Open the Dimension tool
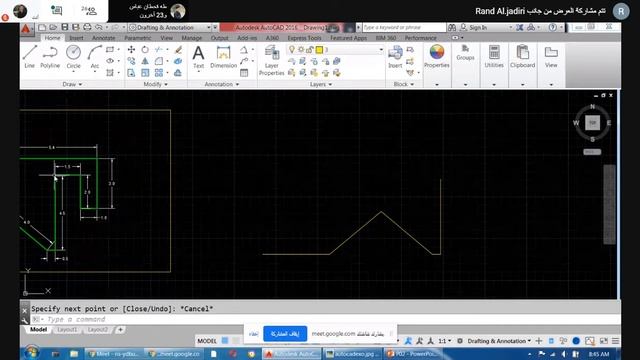This screenshot has height=360, width=640. click(x=223, y=56)
